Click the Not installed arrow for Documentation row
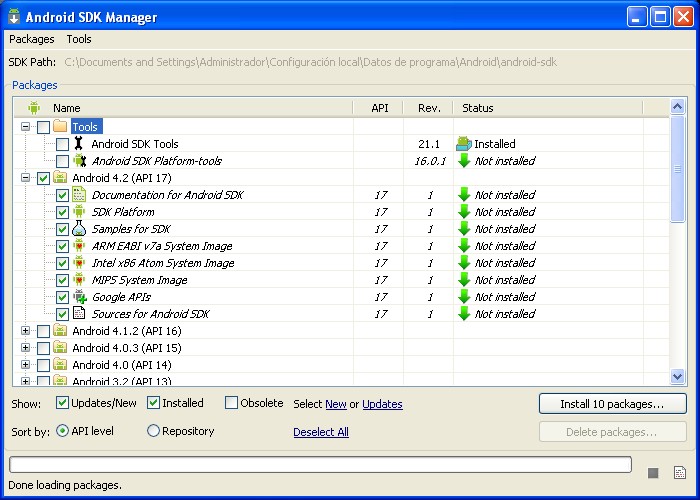This screenshot has width=700, height=500. pos(464,194)
